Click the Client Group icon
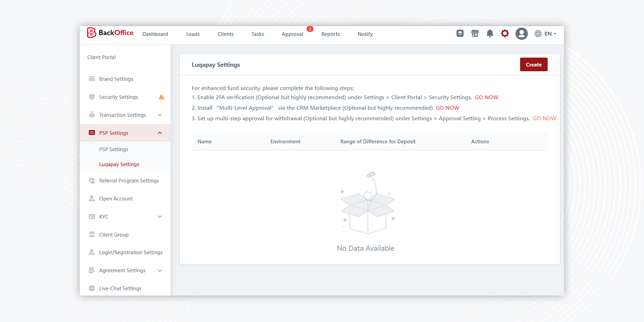644x322 pixels. click(x=92, y=234)
